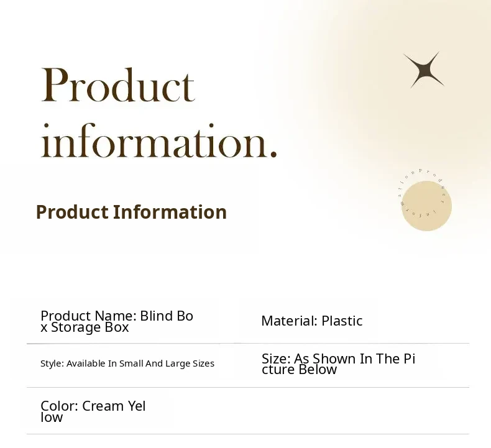Click the "Storage Box" words in the product name
Image resolution: width=491 pixels, height=448 pixels.
point(90,327)
